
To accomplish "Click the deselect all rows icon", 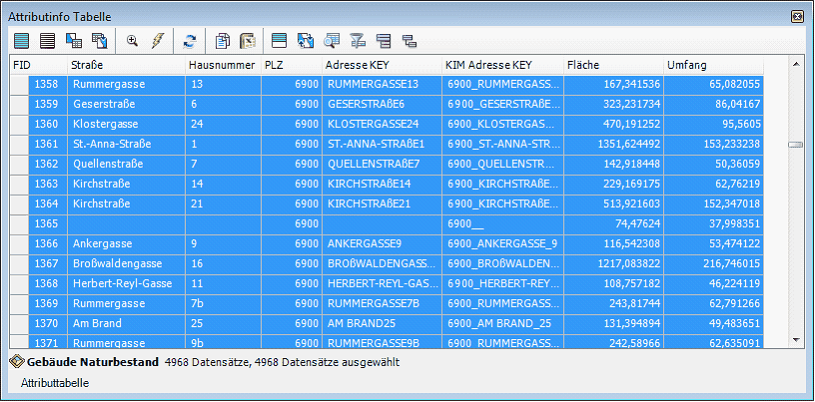I will tap(47, 41).
